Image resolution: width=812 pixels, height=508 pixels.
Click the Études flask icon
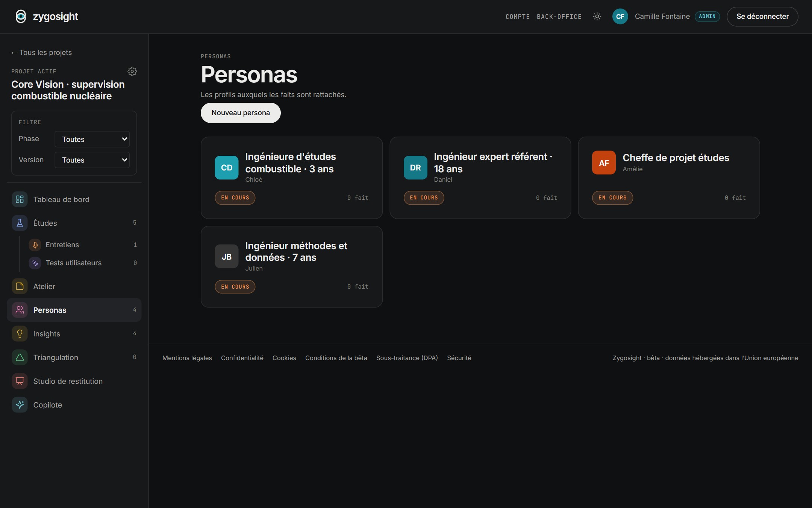20,223
